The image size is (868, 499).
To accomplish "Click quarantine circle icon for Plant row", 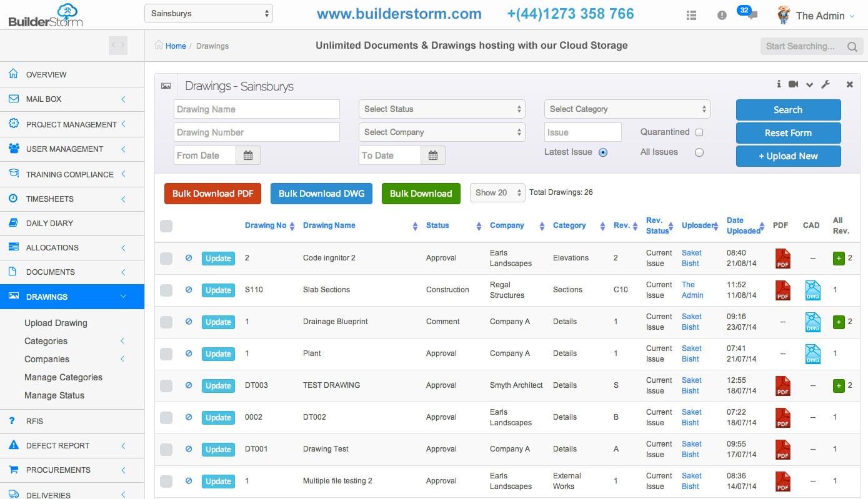I will click(189, 353).
